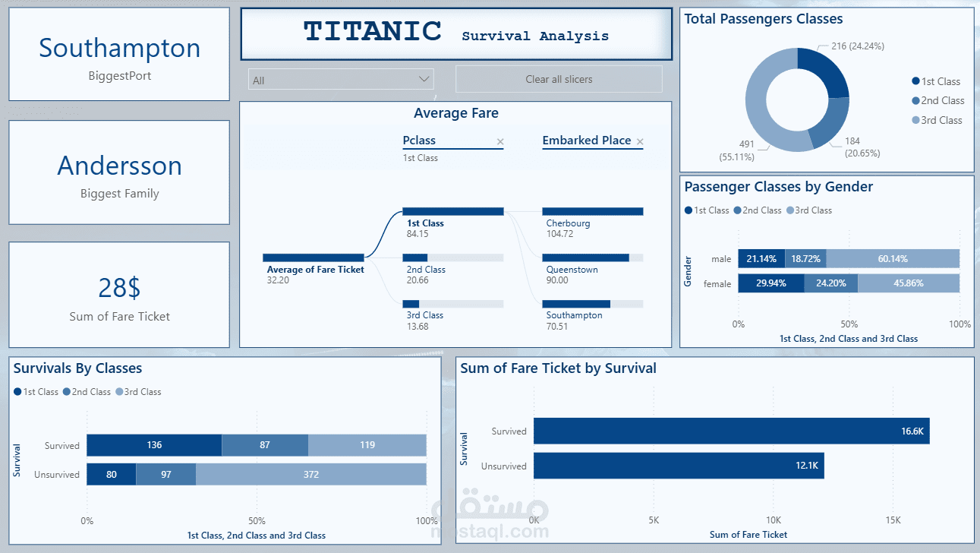Click the Passenger Classes by Gender title

(779, 187)
